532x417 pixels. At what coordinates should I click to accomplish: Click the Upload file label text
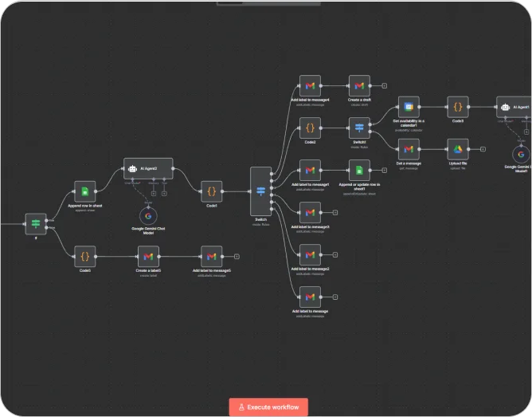(x=458, y=163)
